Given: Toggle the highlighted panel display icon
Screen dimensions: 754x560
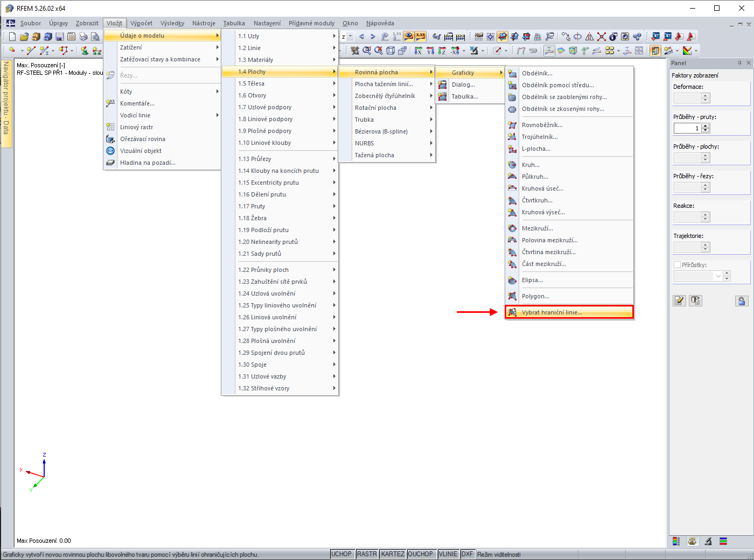Looking at the screenshot, I should click(655, 51).
